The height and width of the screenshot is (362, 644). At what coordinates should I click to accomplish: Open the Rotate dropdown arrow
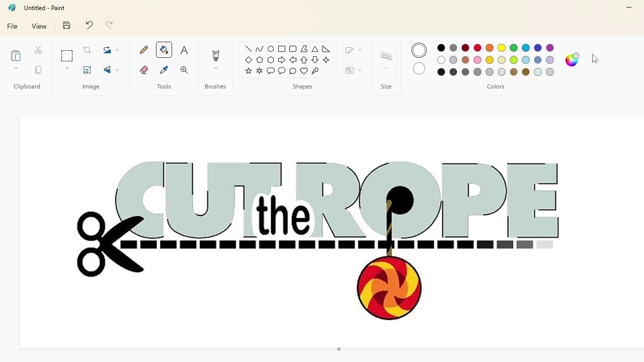tap(117, 50)
